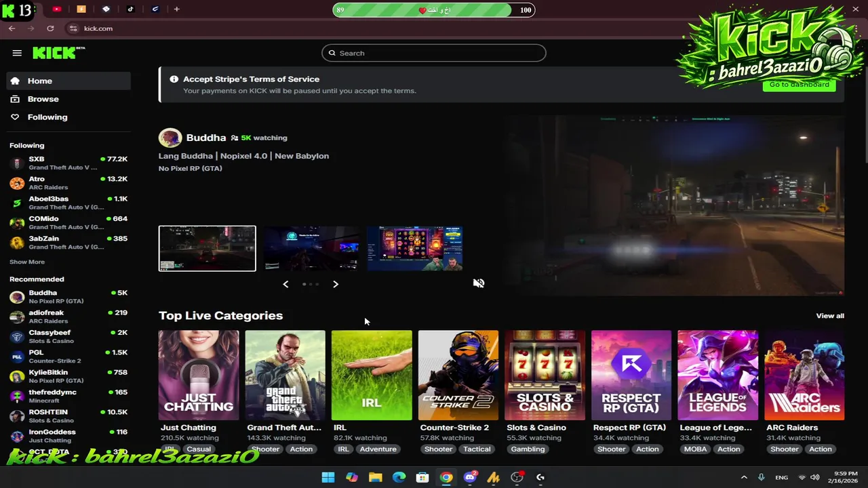Click the Adventure tag under IRL
Screen dimensions: 868x488
click(378, 449)
